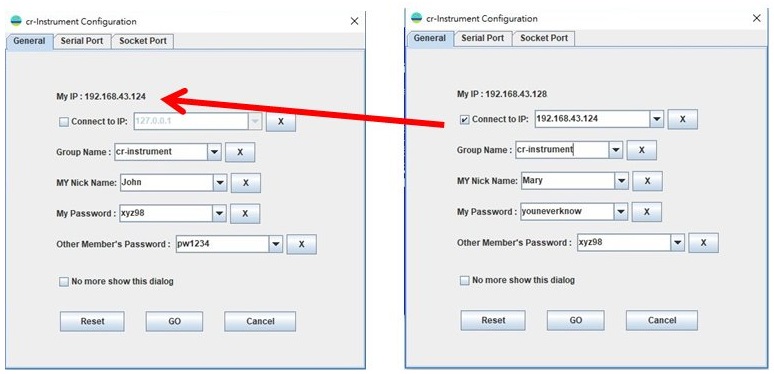This screenshot has height=374, width=774.
Task: Click Cancel button in left window
Action: 260,321
